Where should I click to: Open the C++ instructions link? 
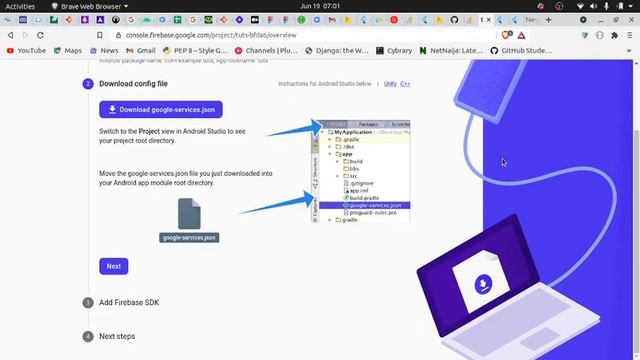click(405, 84)
